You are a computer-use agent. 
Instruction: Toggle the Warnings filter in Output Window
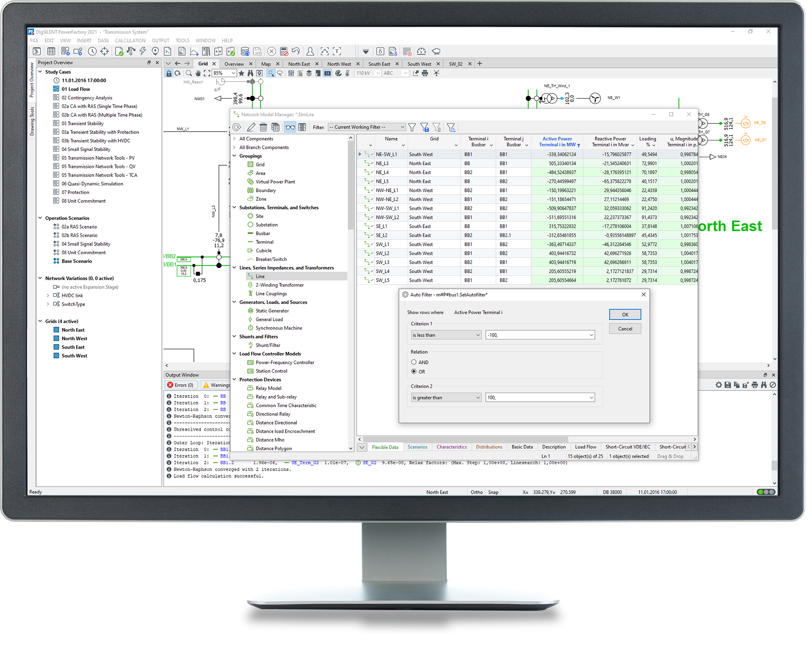coord(216,385)
